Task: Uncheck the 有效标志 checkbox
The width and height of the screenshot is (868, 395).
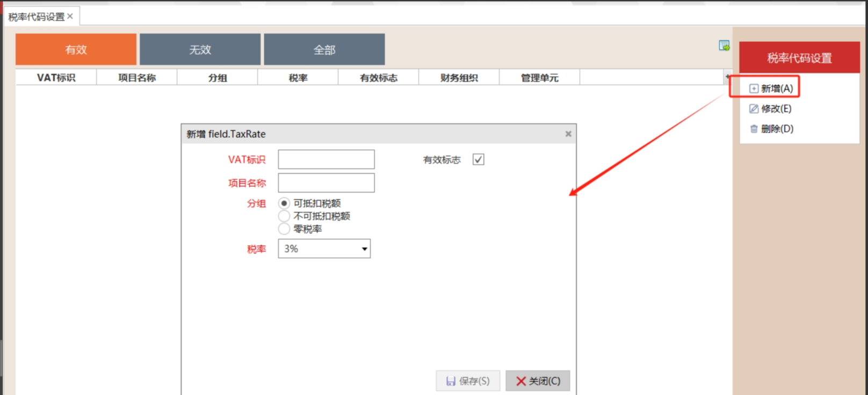Action: [478, 159]
